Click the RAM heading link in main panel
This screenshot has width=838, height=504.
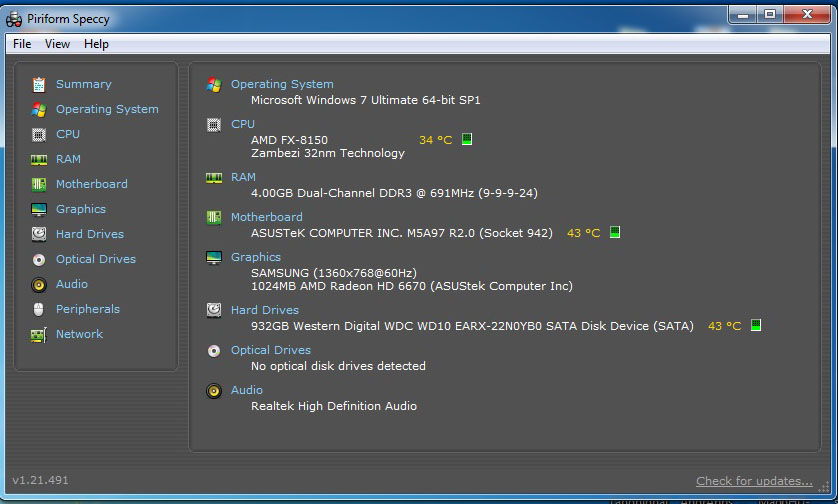pyautogui.click(x=243, y=177)
